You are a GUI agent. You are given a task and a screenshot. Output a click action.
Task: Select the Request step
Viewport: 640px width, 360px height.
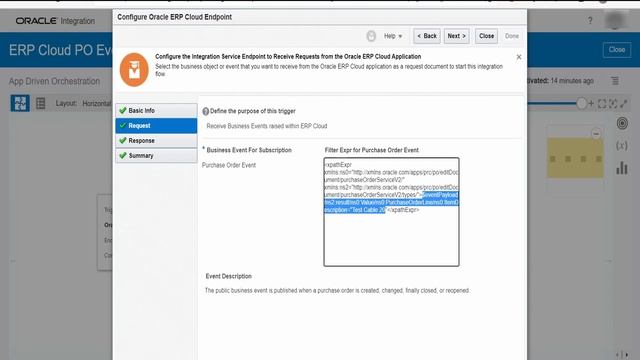tap(156, 126)
